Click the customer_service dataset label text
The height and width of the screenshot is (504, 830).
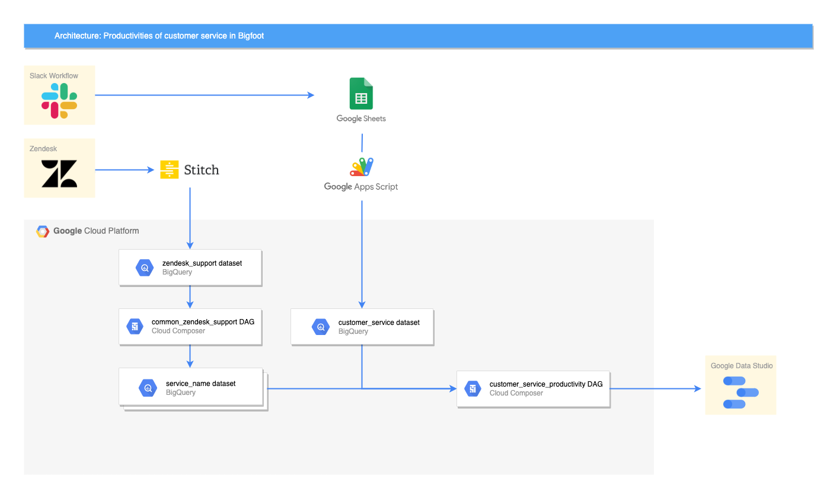coord(379,323)
